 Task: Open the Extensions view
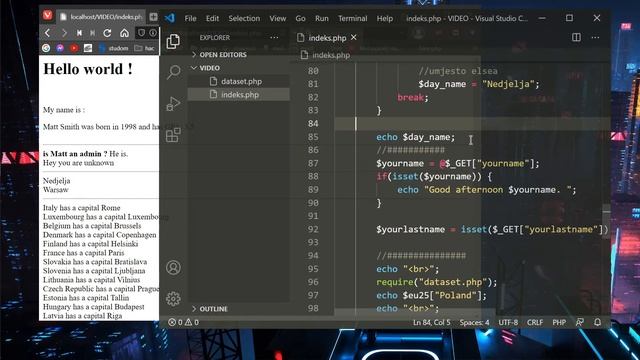pos(173,134)
